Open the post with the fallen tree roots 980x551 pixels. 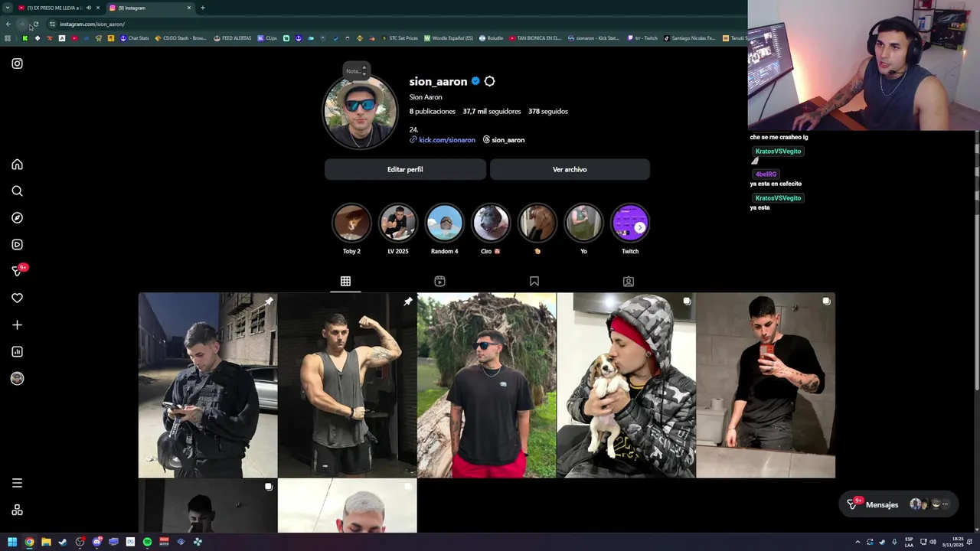(x=486, y=385)
